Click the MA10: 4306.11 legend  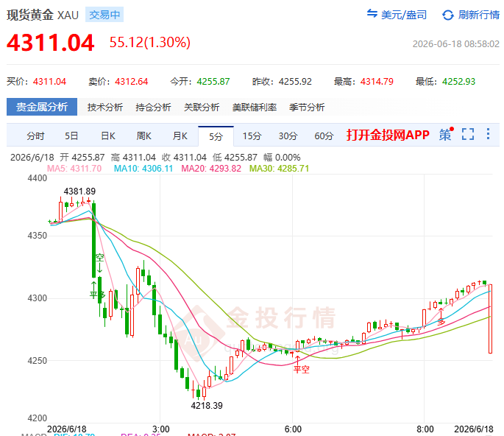tap(143, 168)
